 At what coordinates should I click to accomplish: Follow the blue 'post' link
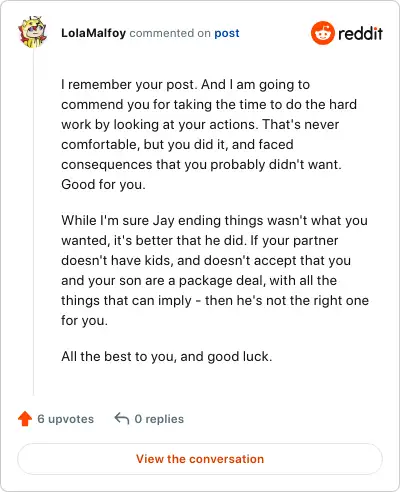pos(227,34)
